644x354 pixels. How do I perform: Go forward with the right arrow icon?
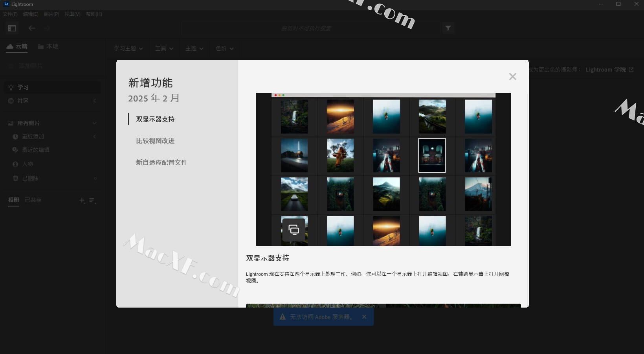(47, 28)
